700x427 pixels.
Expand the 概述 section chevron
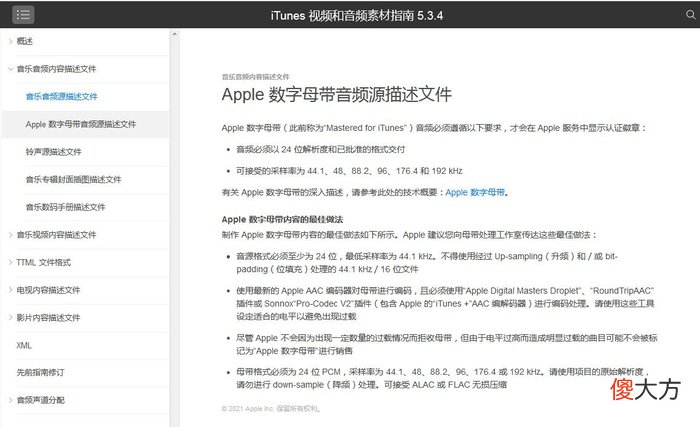[x=10, y=41]
